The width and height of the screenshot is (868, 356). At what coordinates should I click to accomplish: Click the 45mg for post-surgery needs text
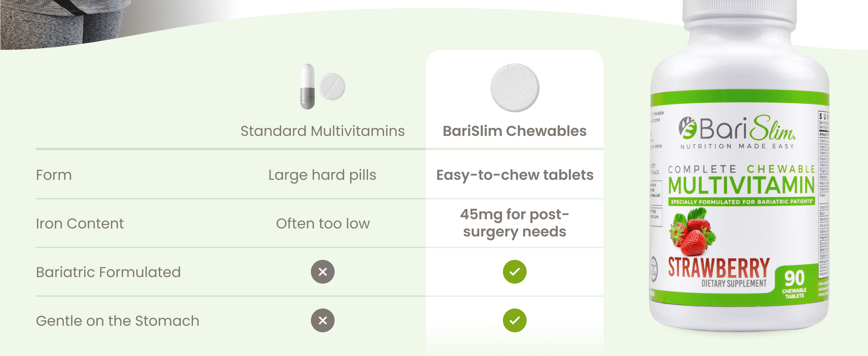[514, 223]
